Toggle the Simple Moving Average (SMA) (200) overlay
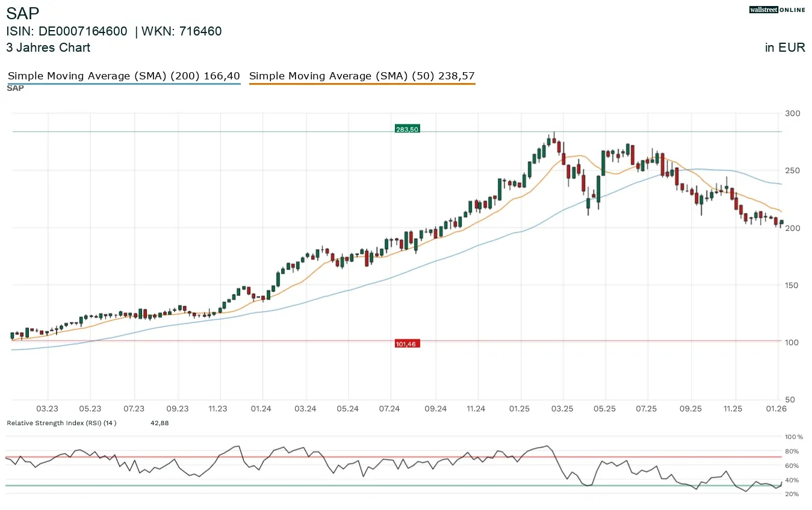The image size is (812, 510). [x=123, y=76]
